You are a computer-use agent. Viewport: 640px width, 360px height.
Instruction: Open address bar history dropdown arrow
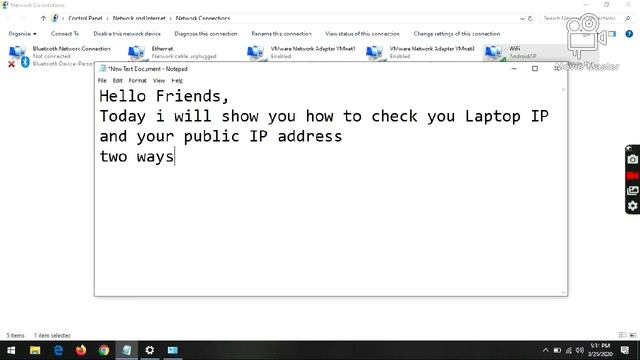pyautogui.click(x=522, y=18)
